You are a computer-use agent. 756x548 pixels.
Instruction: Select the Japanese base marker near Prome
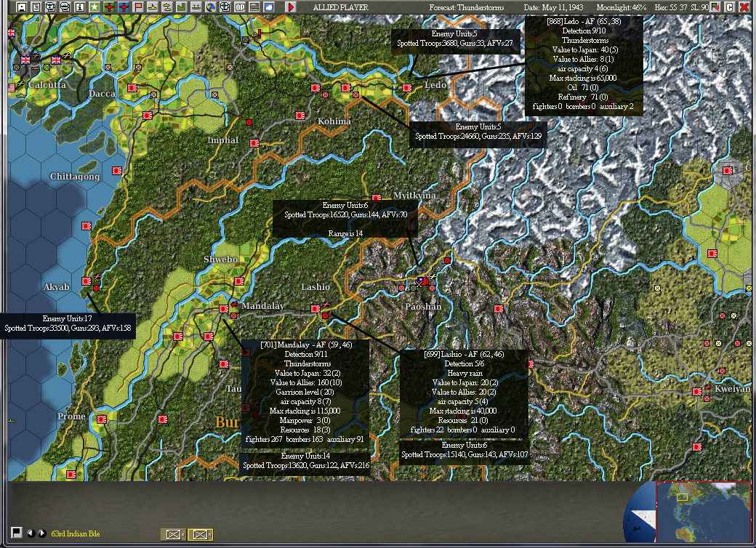(x=102, y=419)
